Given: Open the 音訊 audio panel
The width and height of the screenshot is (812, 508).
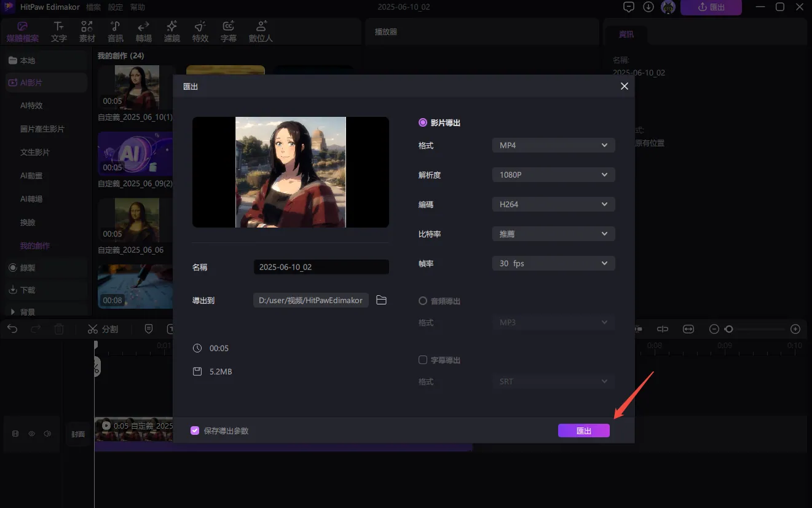Looking at the screenshot, I should pyautogui.click(x=116, y=32).
